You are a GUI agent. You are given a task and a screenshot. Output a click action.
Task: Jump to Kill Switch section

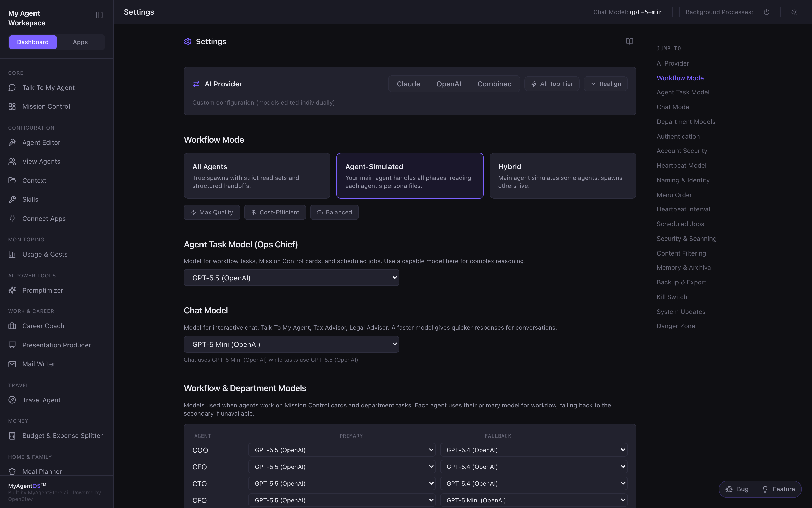point(672,297)
